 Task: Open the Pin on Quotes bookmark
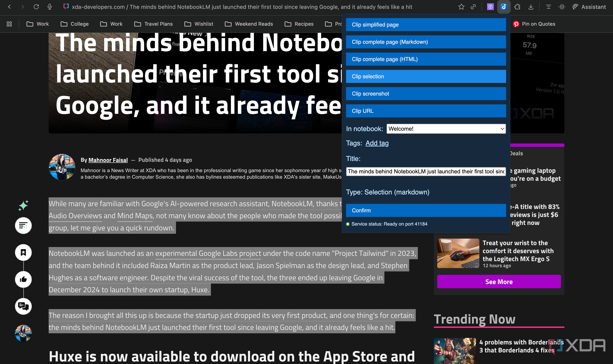[534, 24]
